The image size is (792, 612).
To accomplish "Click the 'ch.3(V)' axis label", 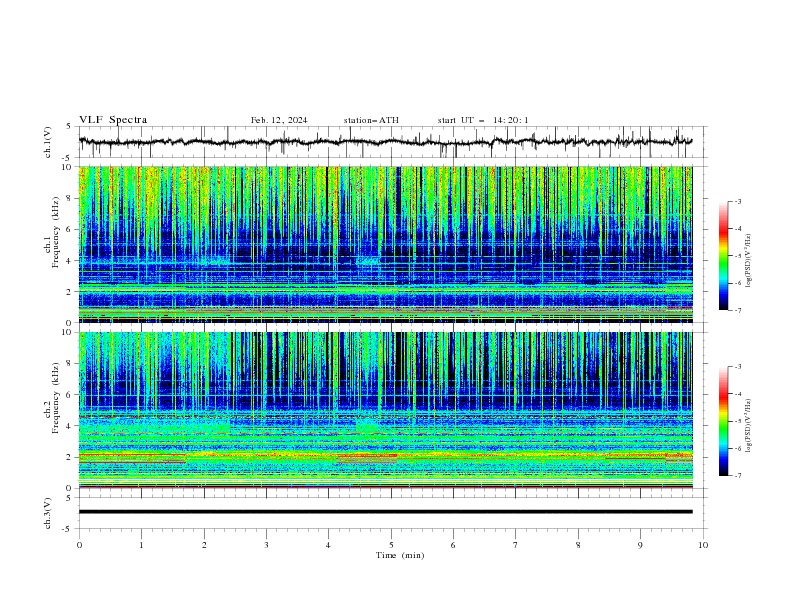I will (x=48, y=513).
